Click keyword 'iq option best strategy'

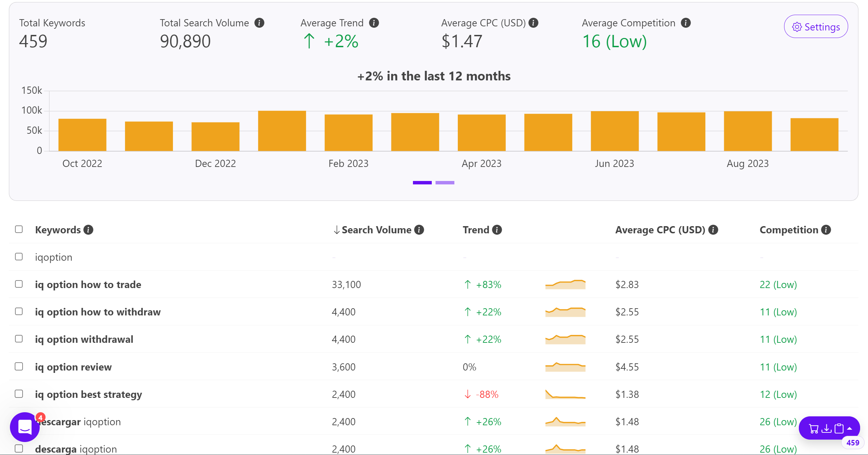coord(88,394)
